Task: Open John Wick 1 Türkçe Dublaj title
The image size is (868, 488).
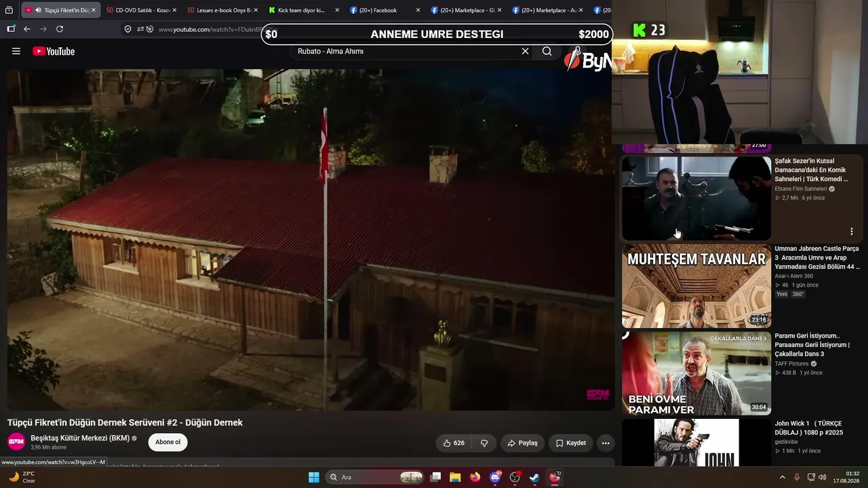Action: pos(809,428)
